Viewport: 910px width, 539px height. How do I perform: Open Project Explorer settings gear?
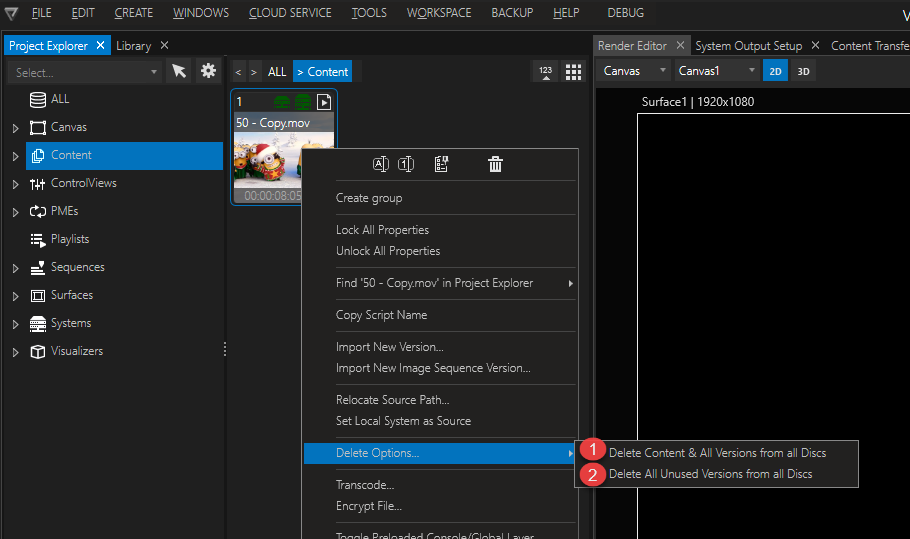coord(208,71)
